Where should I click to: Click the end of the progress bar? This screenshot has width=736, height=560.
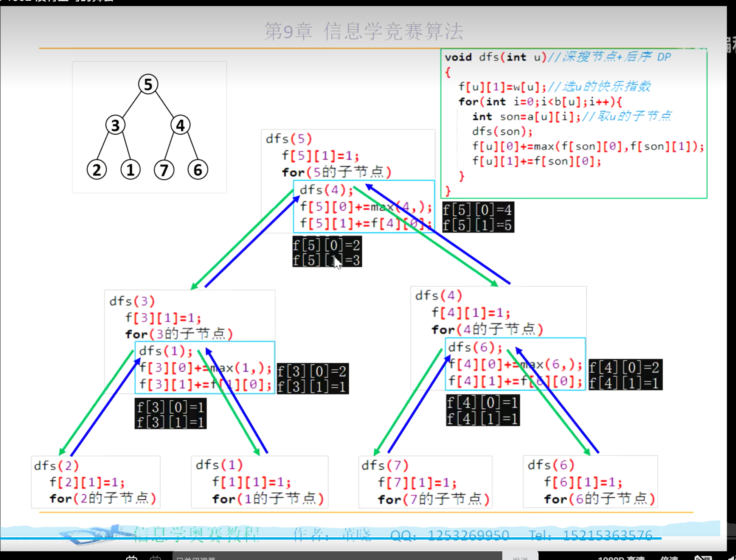pyautogui.click(x=660, y=538)
